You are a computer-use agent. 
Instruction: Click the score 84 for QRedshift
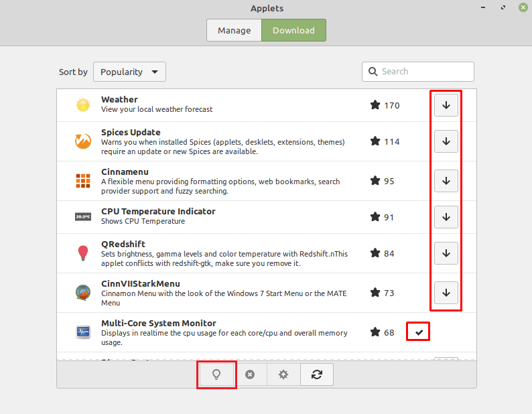389,254
